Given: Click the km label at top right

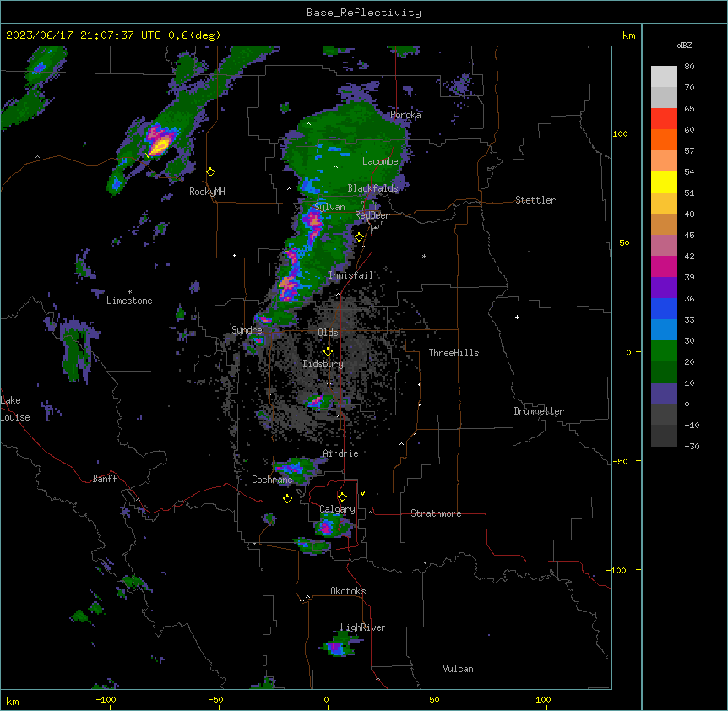Looking at the screenshot, I should pyautogui.click(x=629, y=35).
